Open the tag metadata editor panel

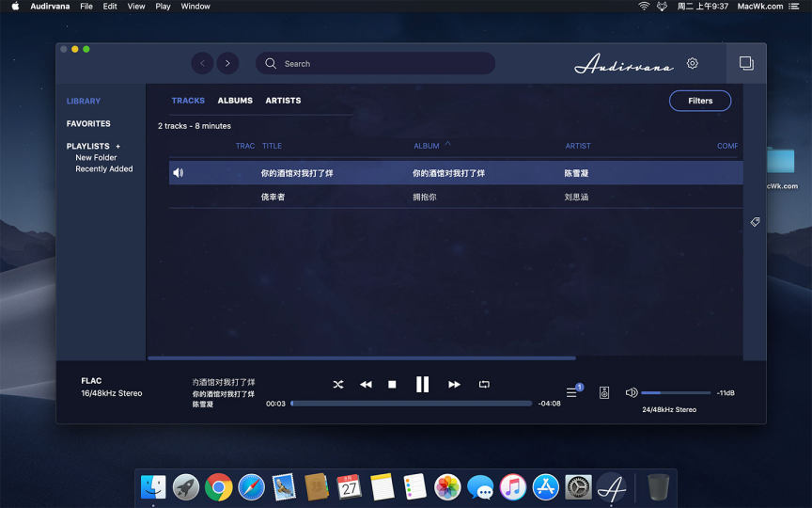point(755,222)
